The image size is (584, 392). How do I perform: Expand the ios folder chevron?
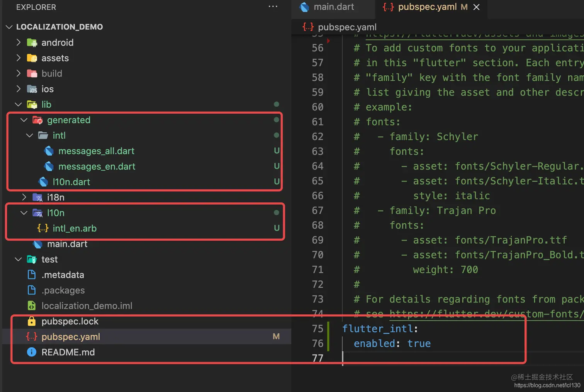click(x=18, y=89)
